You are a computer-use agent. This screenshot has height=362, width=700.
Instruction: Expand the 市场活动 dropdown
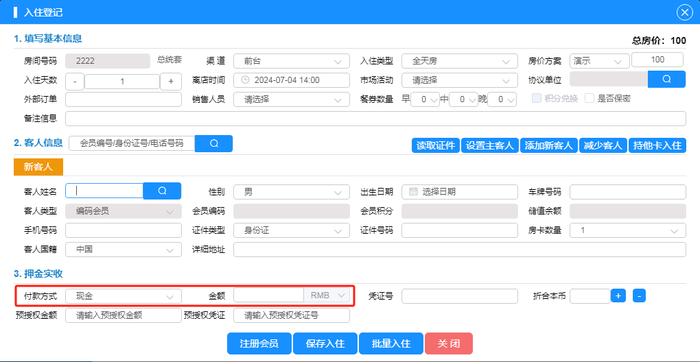click(x=459, y=80)
